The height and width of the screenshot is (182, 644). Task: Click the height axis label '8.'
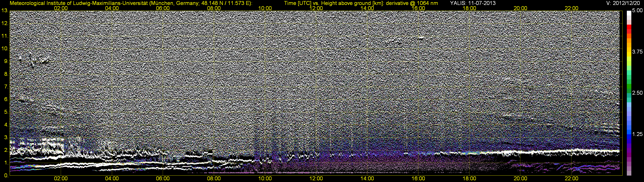(6, 74)
